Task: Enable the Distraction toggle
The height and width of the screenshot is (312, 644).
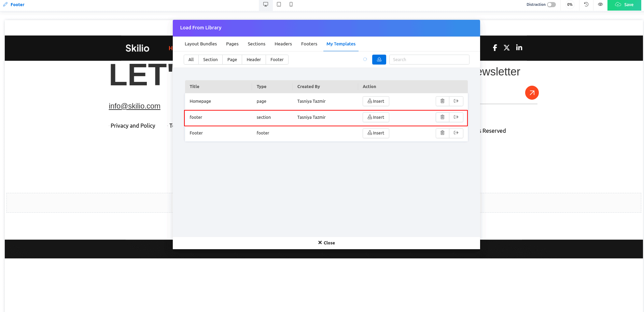Action: (x=552, y=4)
